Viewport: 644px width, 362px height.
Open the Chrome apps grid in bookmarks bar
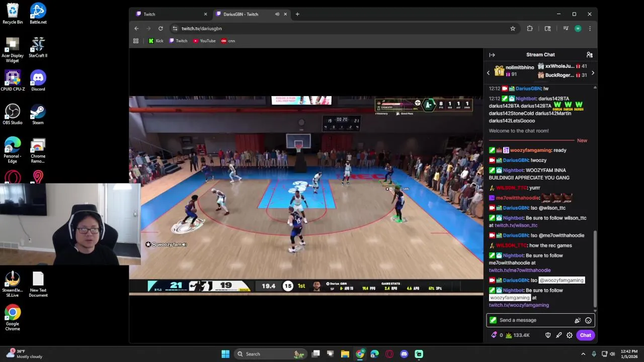(136, 41)
